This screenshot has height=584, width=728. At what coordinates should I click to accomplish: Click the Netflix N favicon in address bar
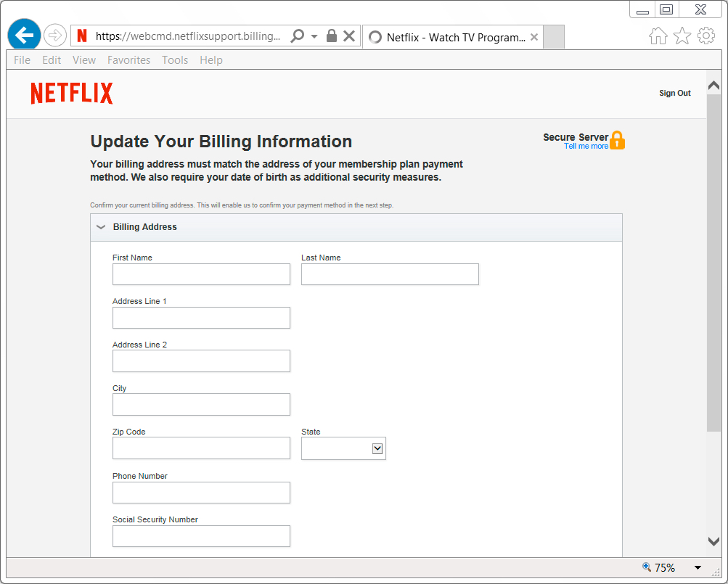click(x=82, y=36)
